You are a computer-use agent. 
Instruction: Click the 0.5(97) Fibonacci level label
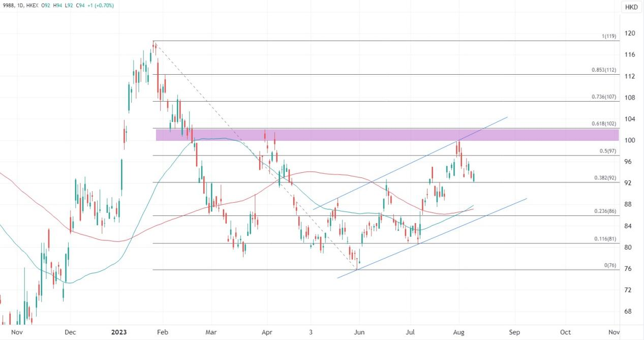click(x=607, y=151)
